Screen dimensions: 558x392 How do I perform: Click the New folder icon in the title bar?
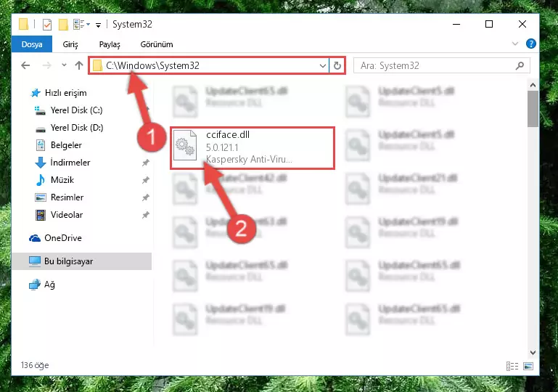coord(63,24)
